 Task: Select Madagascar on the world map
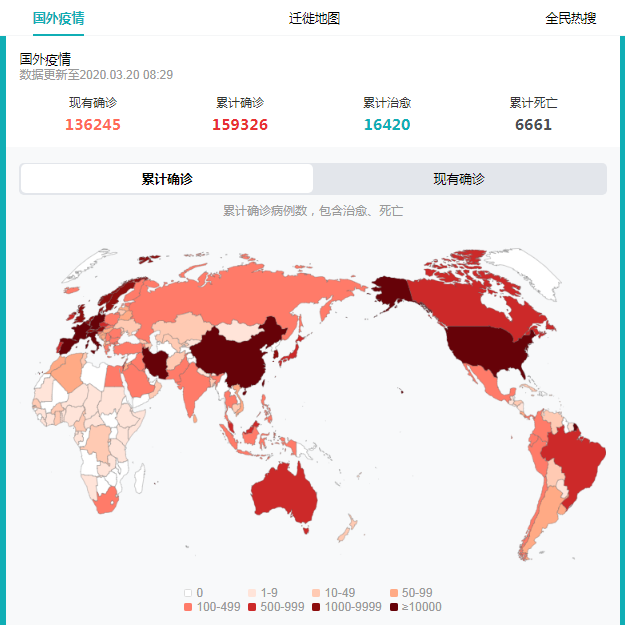tap(140, 478)
